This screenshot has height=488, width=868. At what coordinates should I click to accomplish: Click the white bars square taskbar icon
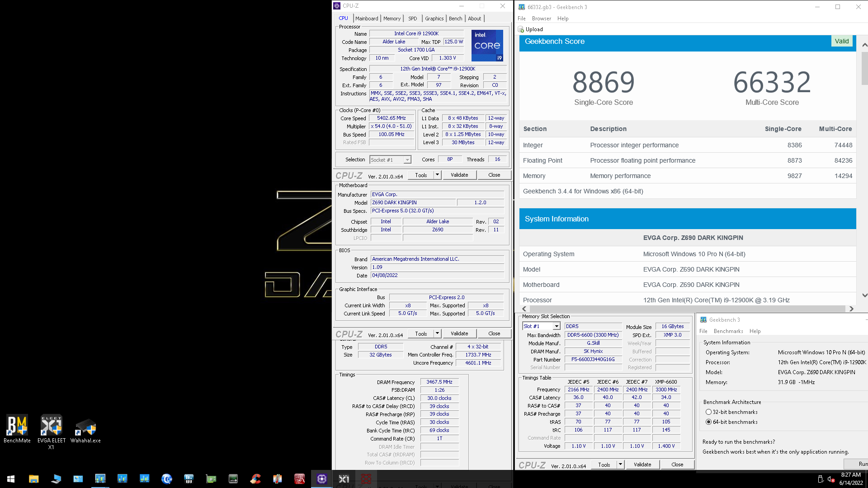[189, 479]
